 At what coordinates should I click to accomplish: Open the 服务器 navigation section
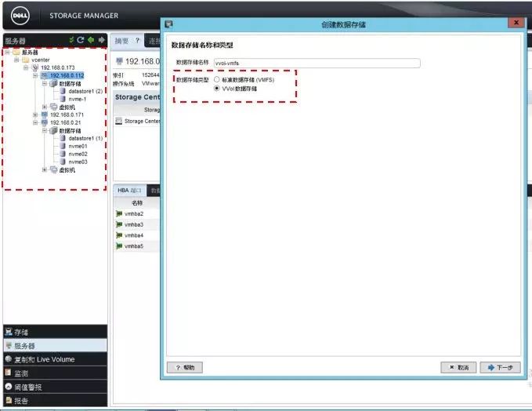click(56, 346)
